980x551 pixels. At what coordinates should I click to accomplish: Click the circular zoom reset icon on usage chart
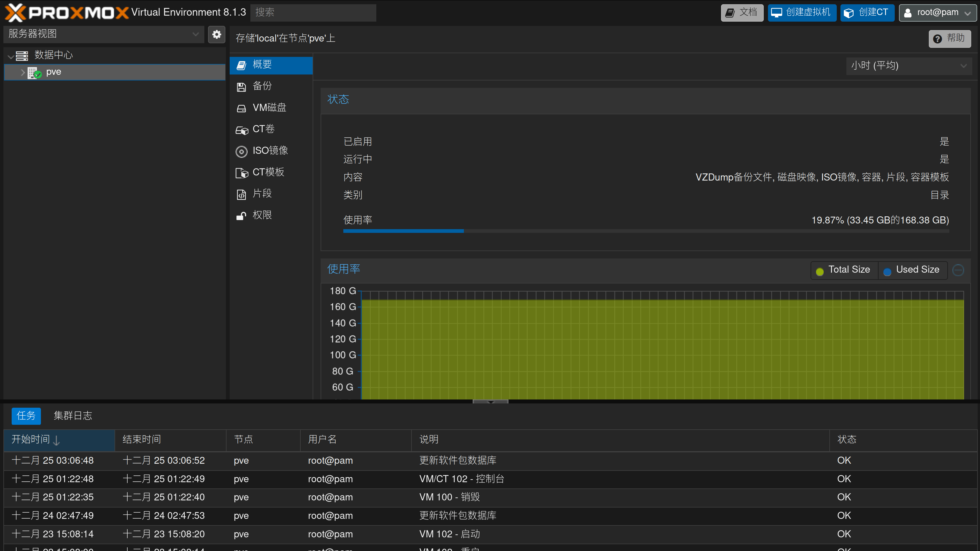click(x=958, y=270)
